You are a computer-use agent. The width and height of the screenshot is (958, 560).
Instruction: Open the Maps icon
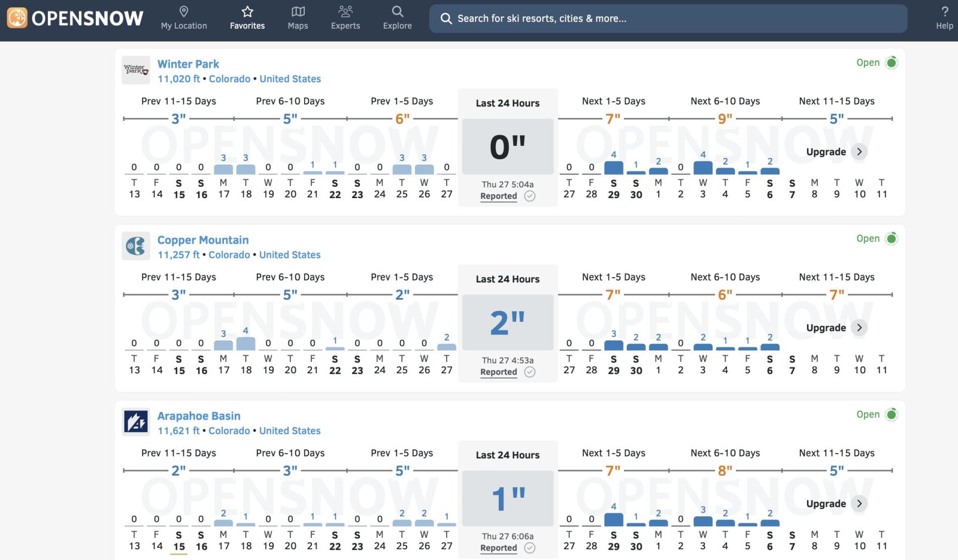[x=298, y=11]
